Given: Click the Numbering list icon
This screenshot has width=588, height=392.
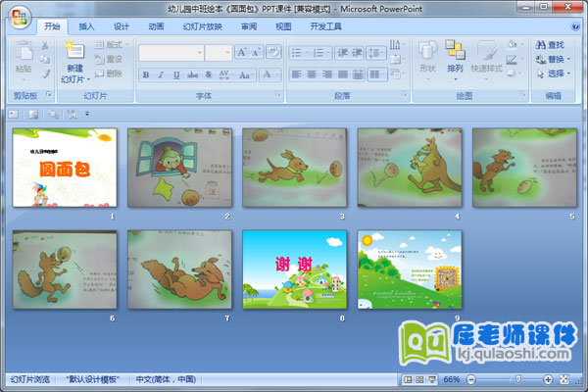Looking at the screenshot, I should tap(320, 53).
